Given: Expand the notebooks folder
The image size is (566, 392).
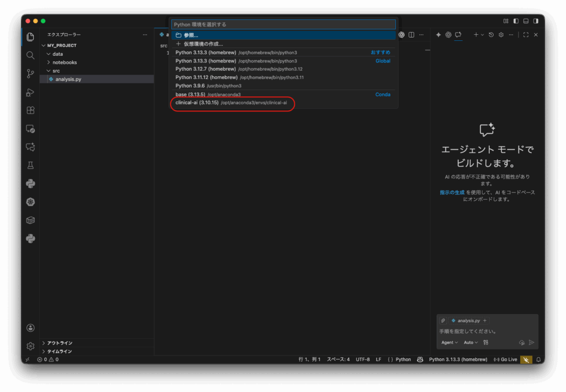Looking at the screenshot, I should (x=64, y=62).
